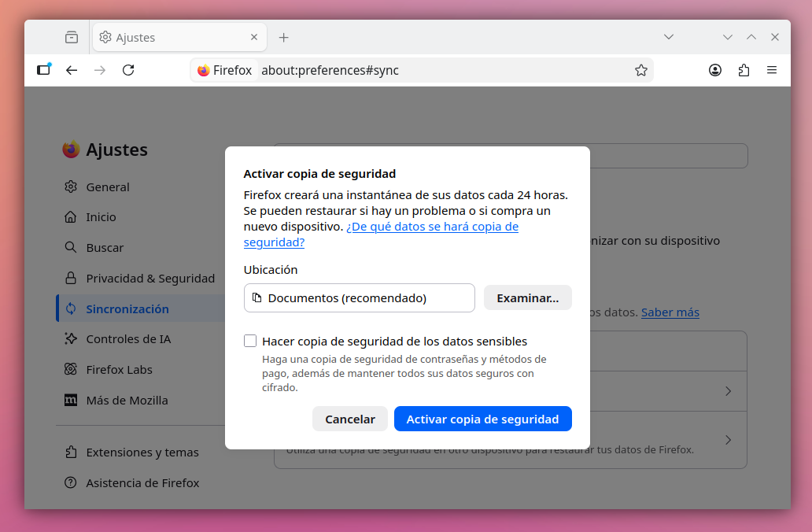Screen dimensions: 812x532
Task: Open the Saber más link
Action: point(670,312)
